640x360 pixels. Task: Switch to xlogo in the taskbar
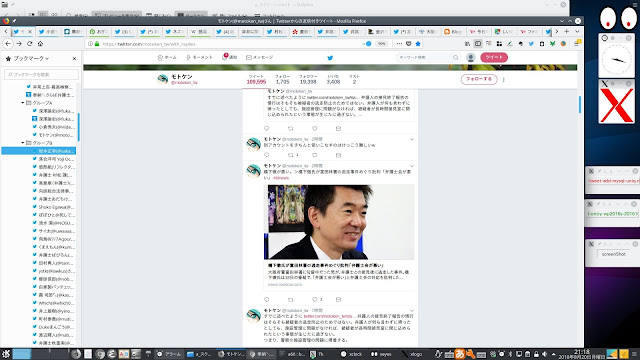point(413,354)
